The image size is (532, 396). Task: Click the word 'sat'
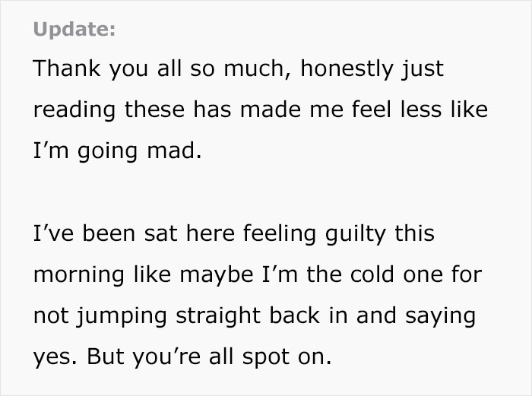click(x=160, y=234)
